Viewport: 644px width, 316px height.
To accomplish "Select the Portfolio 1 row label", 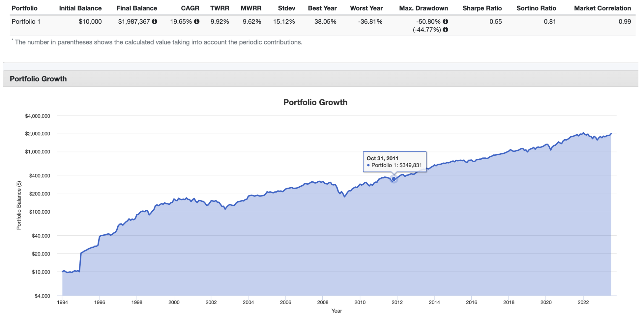I will [x=26, y=22].
